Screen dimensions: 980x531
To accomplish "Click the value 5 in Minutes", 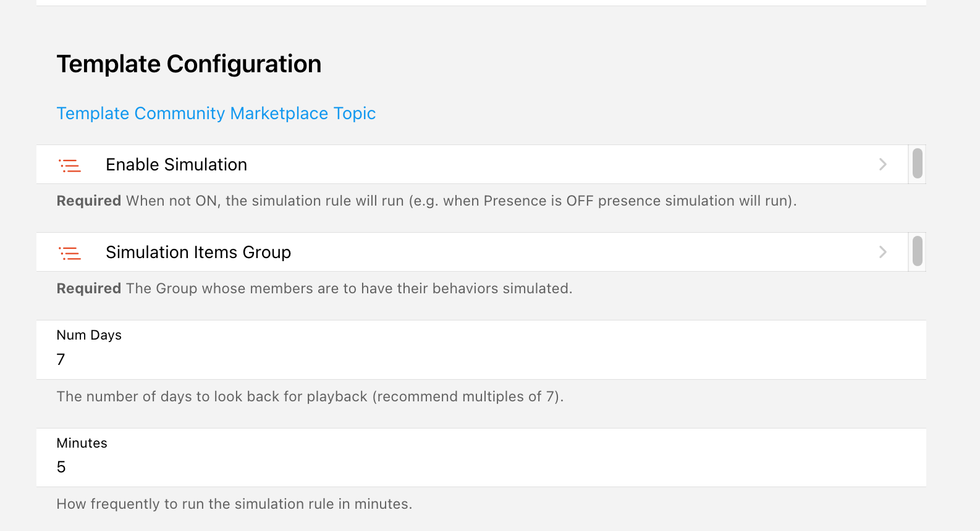I will click(61, 467).
